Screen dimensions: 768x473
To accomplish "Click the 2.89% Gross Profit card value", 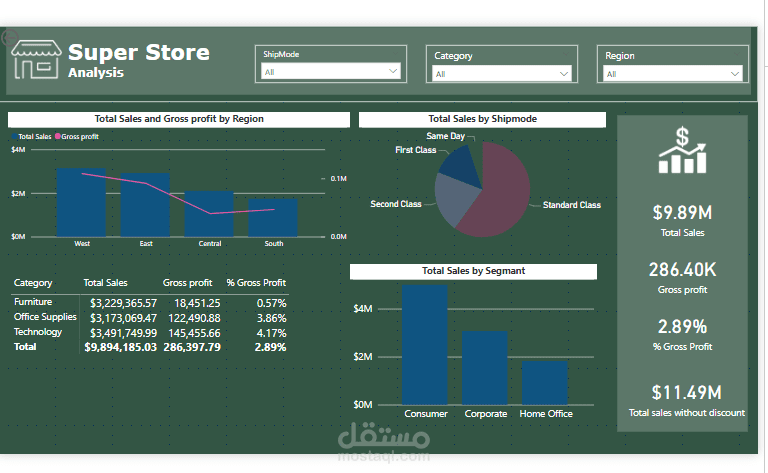I will tap(682, 326).
